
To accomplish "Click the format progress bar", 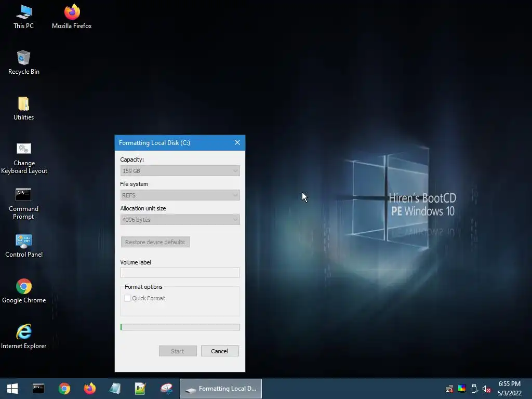I will (180, 327).
